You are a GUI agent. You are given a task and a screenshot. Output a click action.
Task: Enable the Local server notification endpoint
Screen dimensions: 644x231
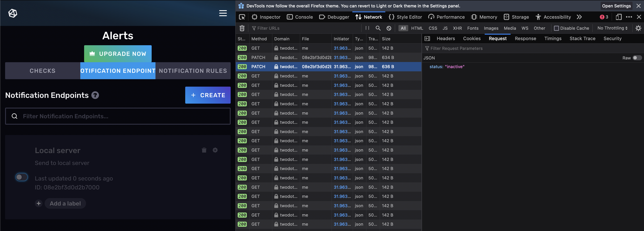tap(21, 177)
